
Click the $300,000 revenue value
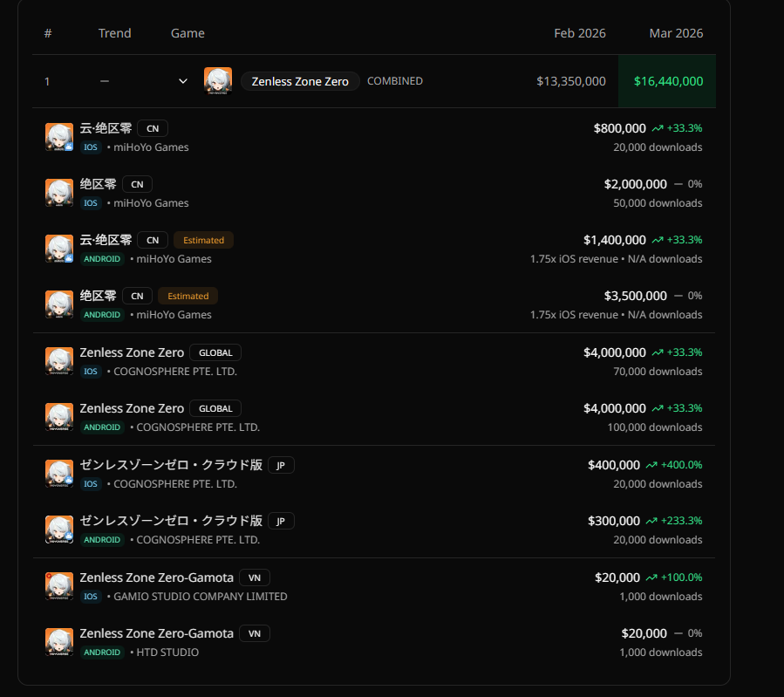[x=613, y=521]
